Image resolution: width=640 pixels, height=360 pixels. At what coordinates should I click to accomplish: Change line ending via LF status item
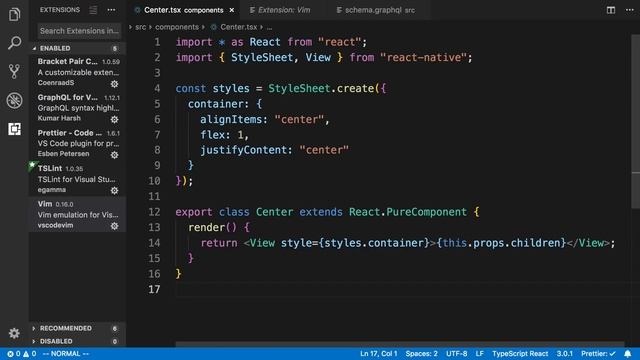pyautogui.click(x=480, y=353)
